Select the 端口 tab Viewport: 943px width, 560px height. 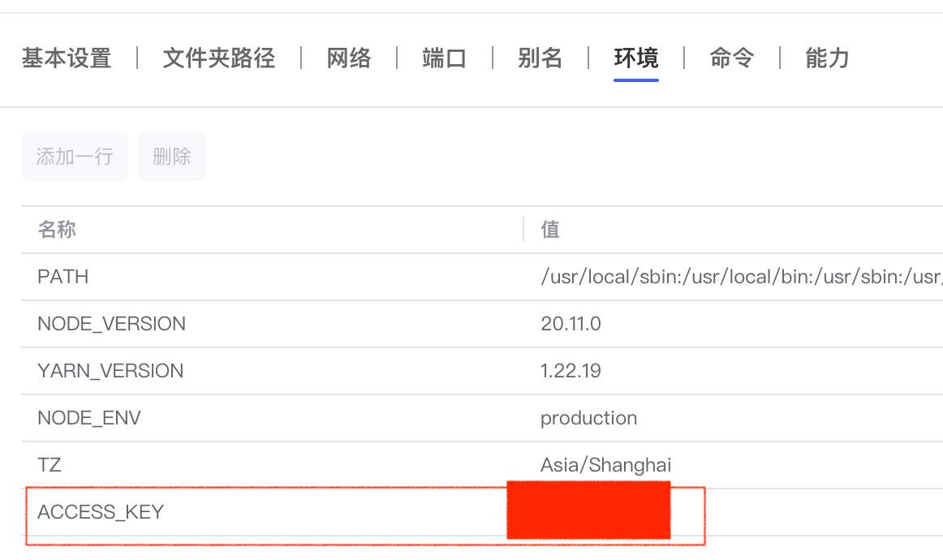pos(445,58)
